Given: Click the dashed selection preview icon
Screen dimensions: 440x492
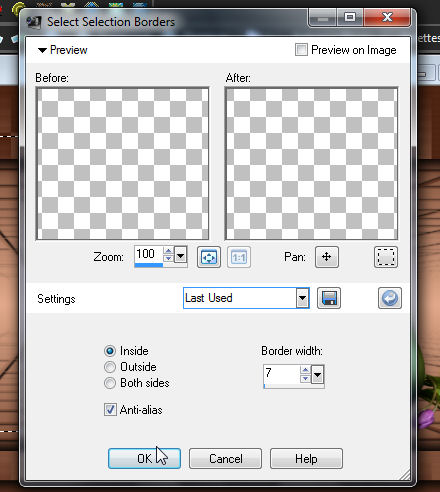Looking at the screenshot, I should 386,257.
